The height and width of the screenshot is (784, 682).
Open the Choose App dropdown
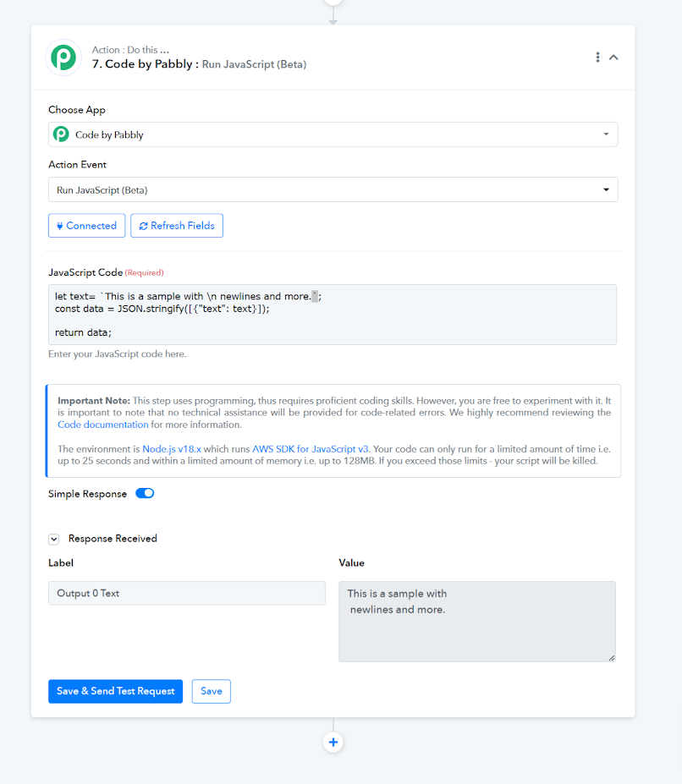click(333, 134)
